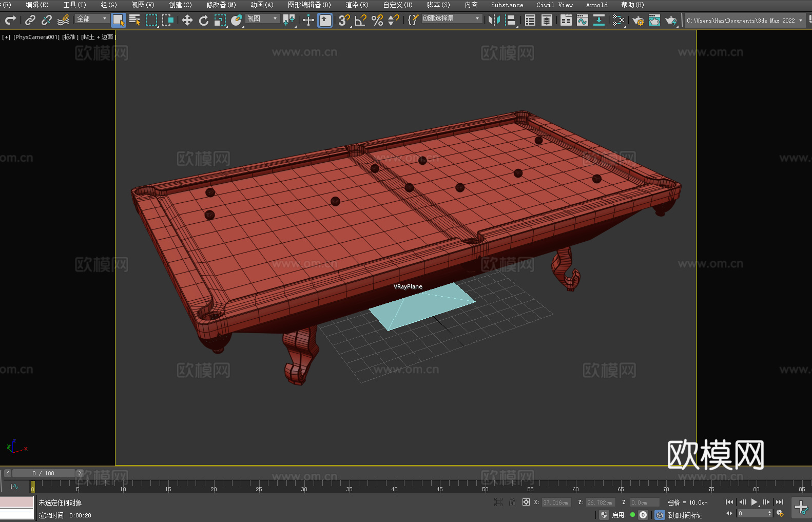Open the Curve Editor icon

[582, 20]
